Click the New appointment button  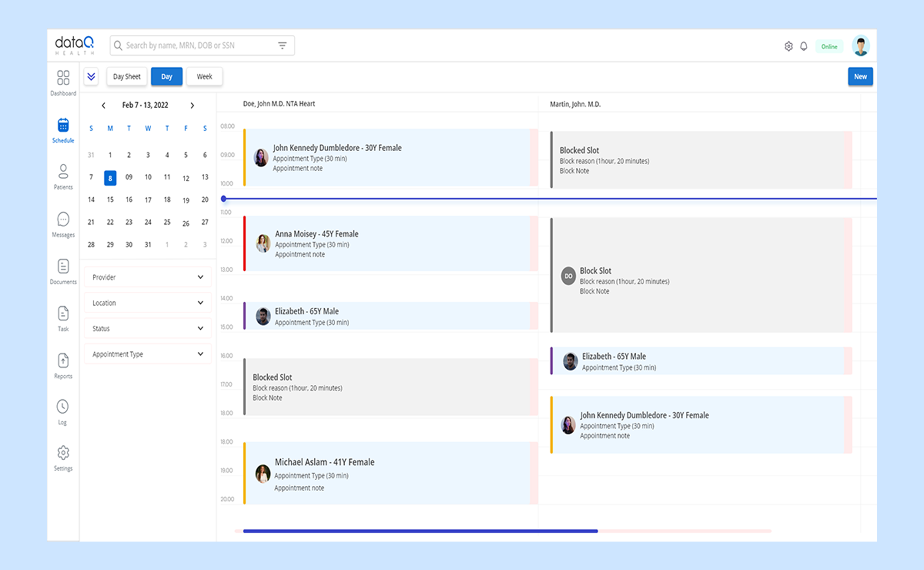pos(860,76)
